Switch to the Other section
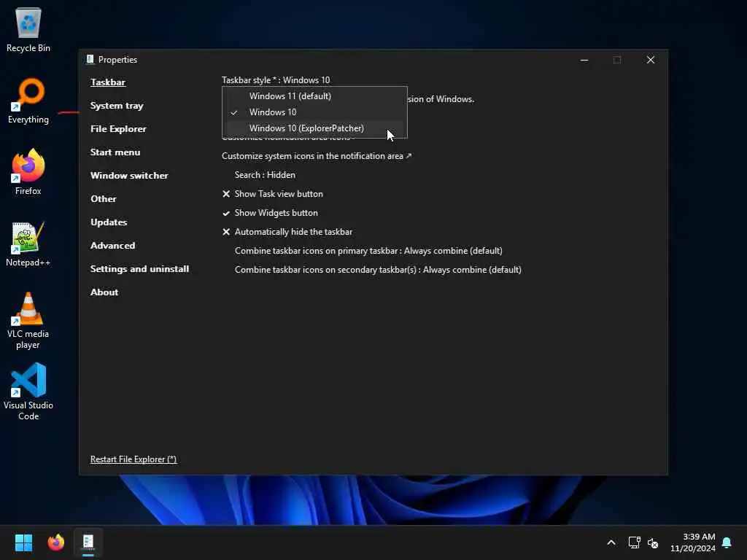The image size is (747, 560). pyautogui.click(x=104, y=199)
